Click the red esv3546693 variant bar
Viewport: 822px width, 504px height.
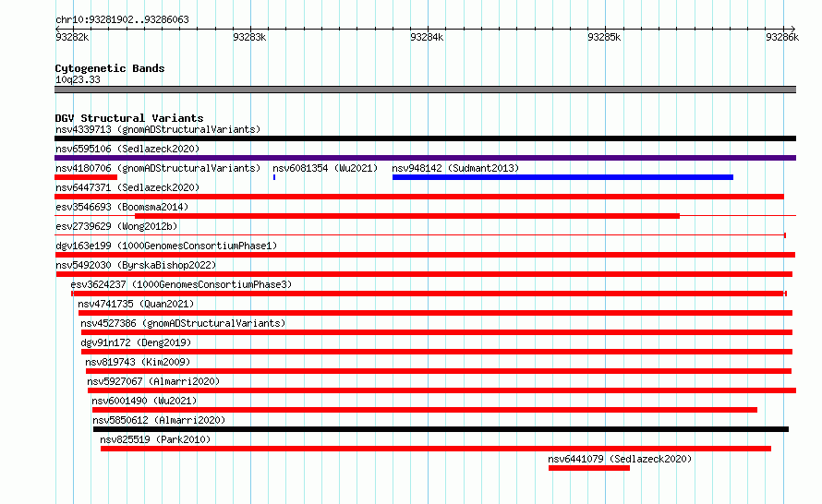click(407, 216)
